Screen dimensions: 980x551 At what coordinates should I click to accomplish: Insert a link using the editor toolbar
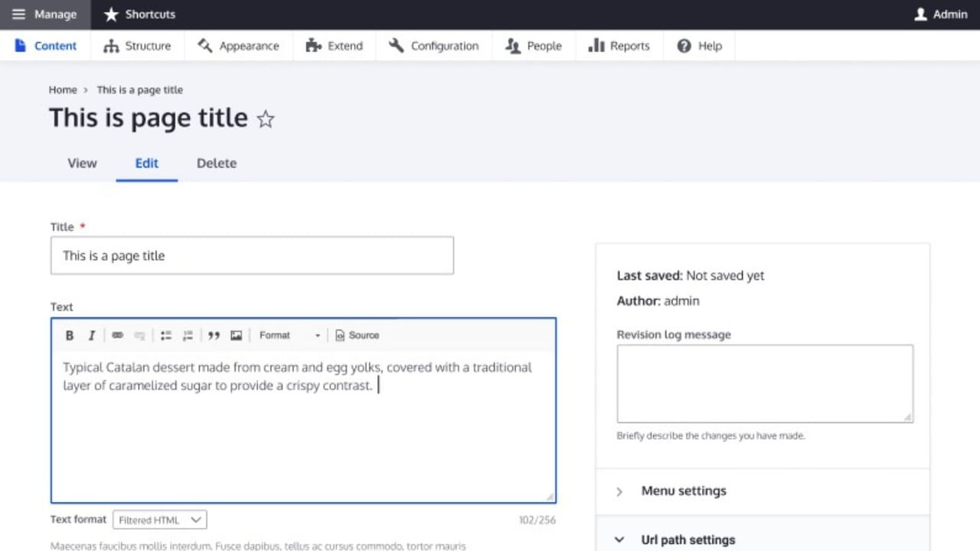pos(116,335)
